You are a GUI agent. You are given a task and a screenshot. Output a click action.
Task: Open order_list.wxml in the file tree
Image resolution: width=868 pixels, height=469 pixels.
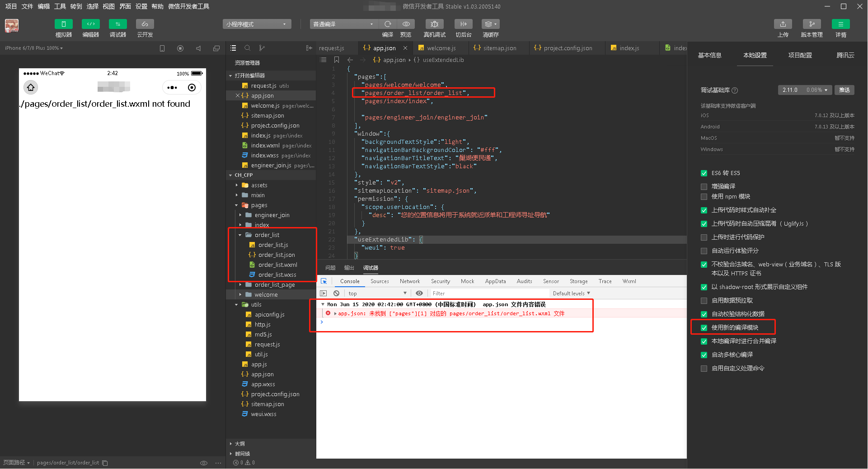[x=277, y=265]
